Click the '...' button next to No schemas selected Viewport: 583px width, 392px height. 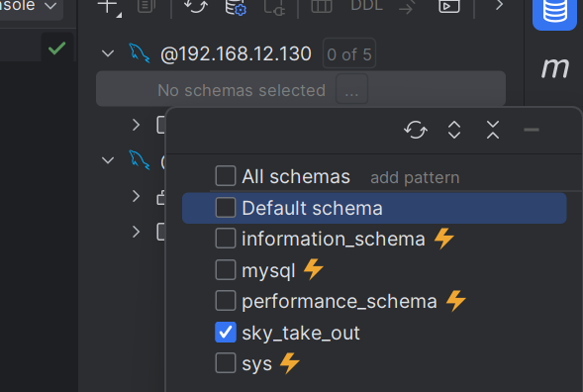(x=351, y=89)
